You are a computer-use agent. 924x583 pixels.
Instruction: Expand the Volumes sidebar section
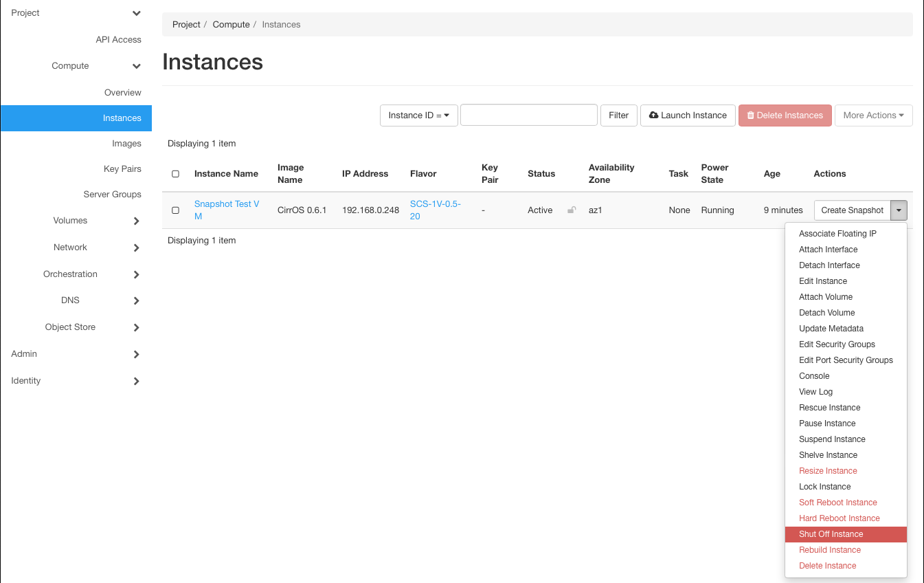tap(136, 221)
